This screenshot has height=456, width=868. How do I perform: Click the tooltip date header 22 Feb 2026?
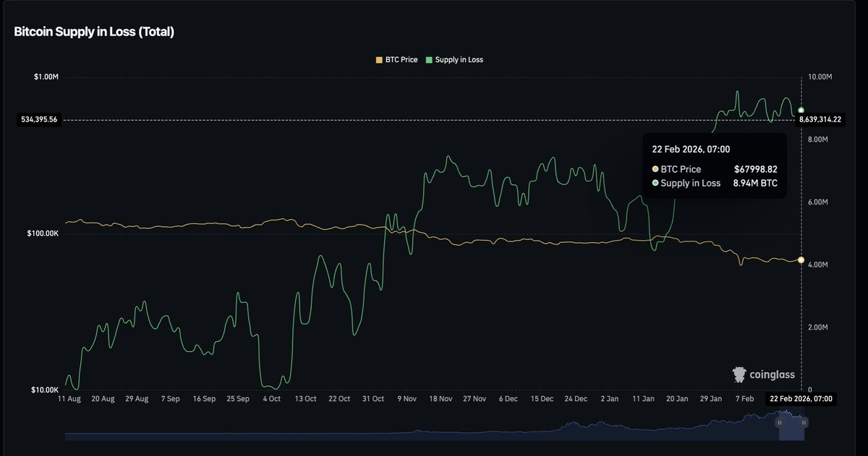point(691,150)
